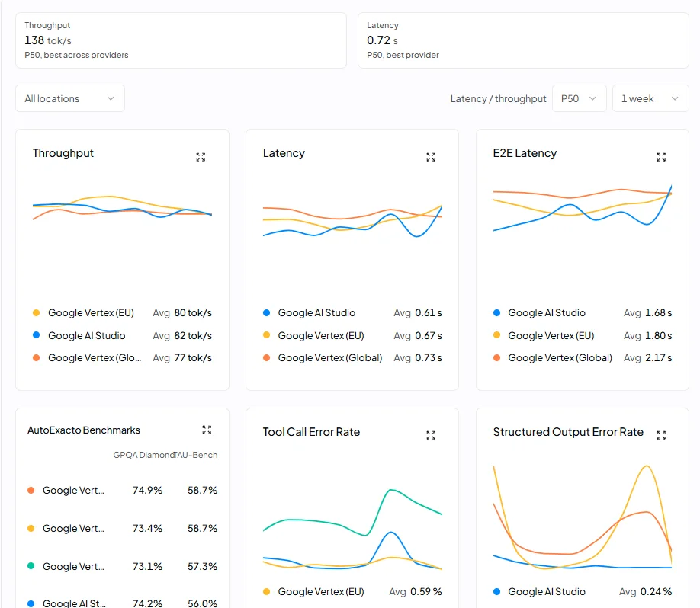Viewport: 700px width, 608px height.
Task: Click Google AI Studio in Structured Output legend
Action: click(x=547, y=591)
